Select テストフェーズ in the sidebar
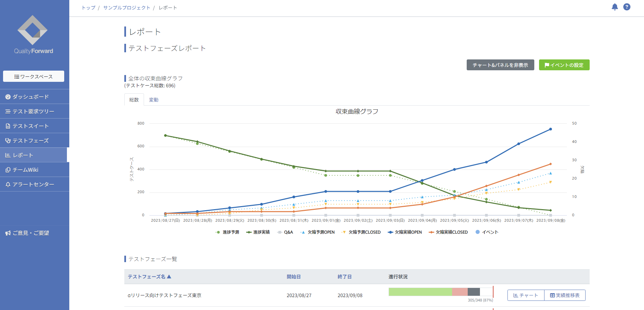Screen dimensions: 644x310 click(34, 141)
